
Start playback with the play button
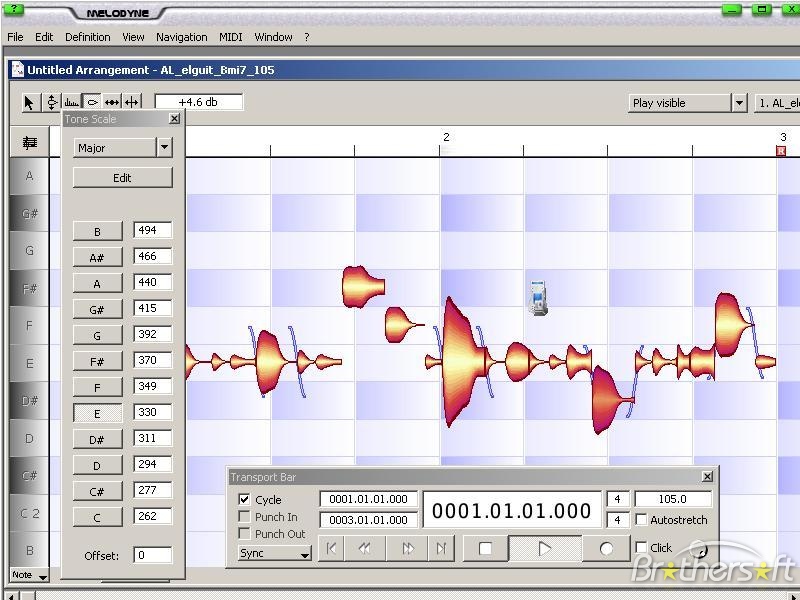[544, 548]
